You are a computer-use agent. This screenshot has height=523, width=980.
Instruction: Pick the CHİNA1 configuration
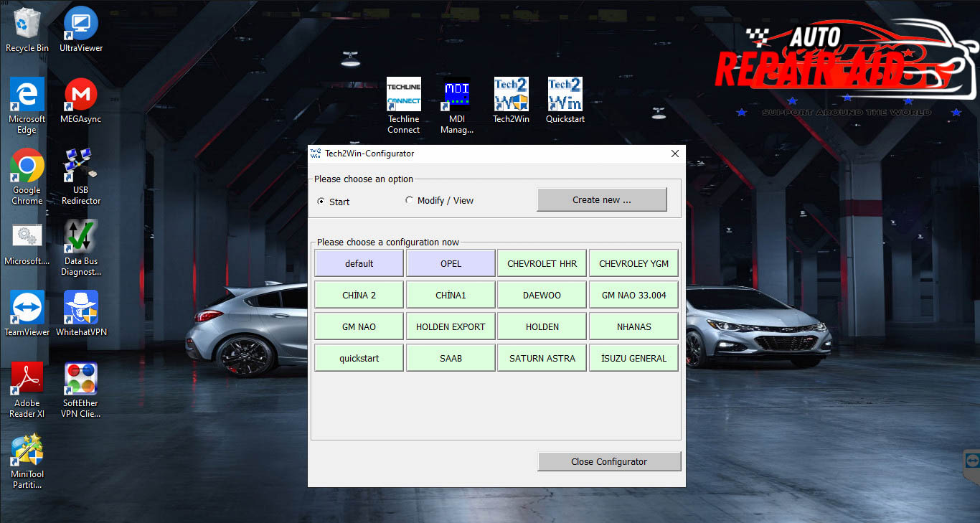[x=451, y=295]
